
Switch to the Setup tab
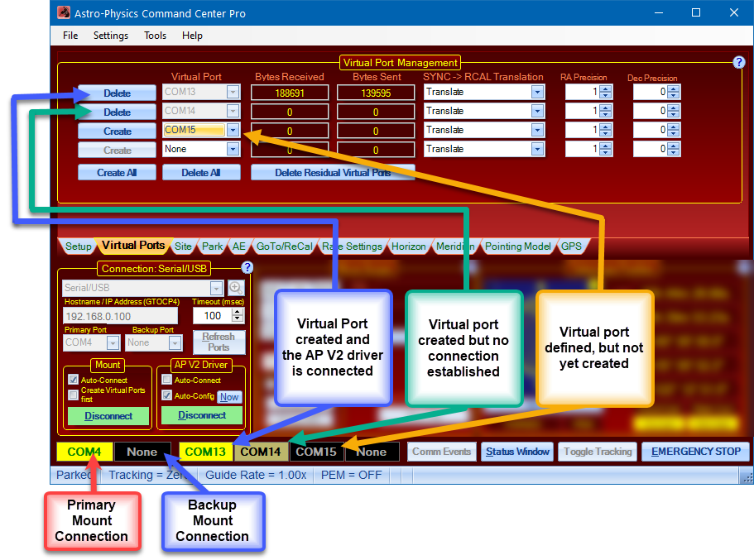pos(78,246)
